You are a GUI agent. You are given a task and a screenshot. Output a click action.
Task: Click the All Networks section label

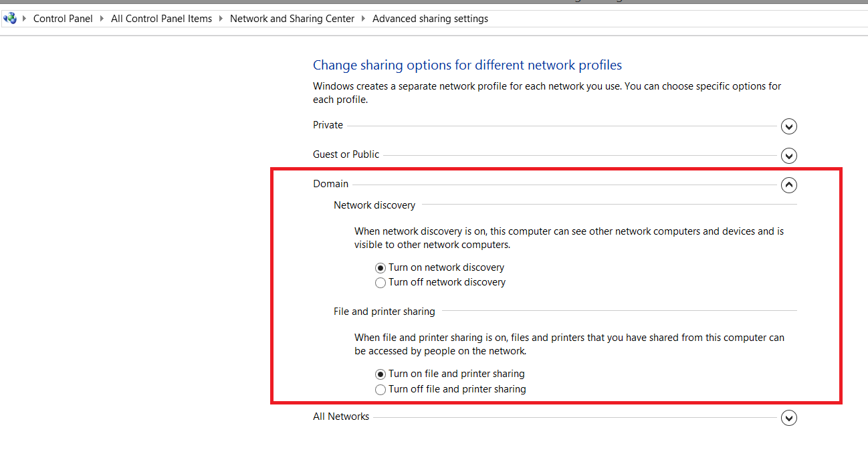(341, 417)
